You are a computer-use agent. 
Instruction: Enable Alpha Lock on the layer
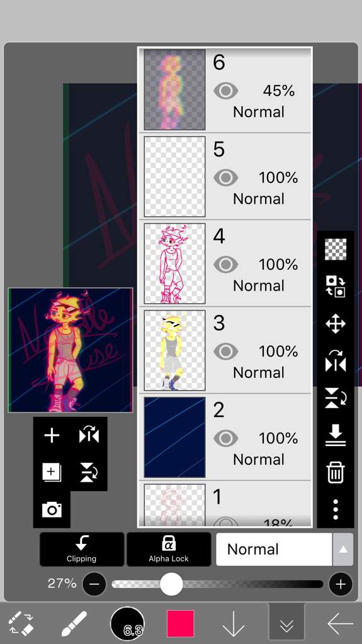169,549
